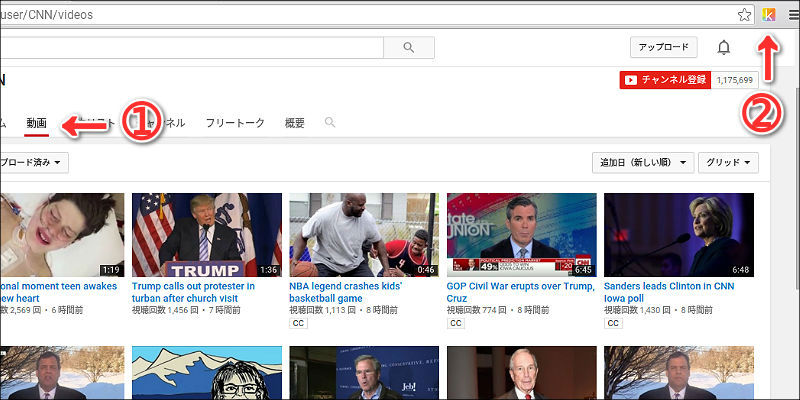Open the notifications bell
The image size is (800, 400).
(723, 47)
